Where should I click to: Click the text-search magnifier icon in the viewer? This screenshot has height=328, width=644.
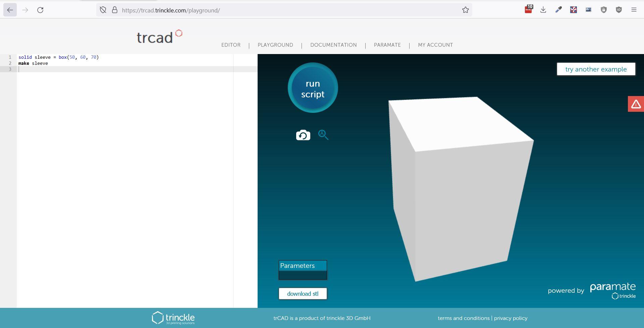point(323,135)
